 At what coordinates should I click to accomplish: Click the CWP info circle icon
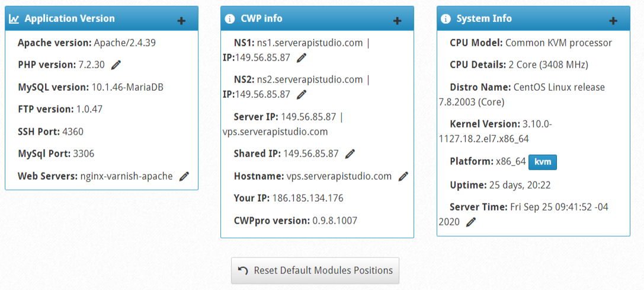click(x=230, y=18)
